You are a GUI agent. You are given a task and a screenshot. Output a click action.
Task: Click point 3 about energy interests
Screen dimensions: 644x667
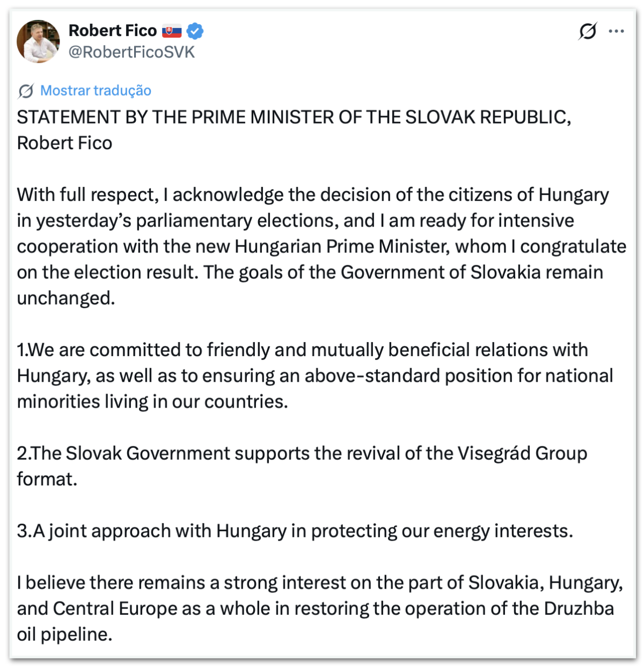[295, 531]
